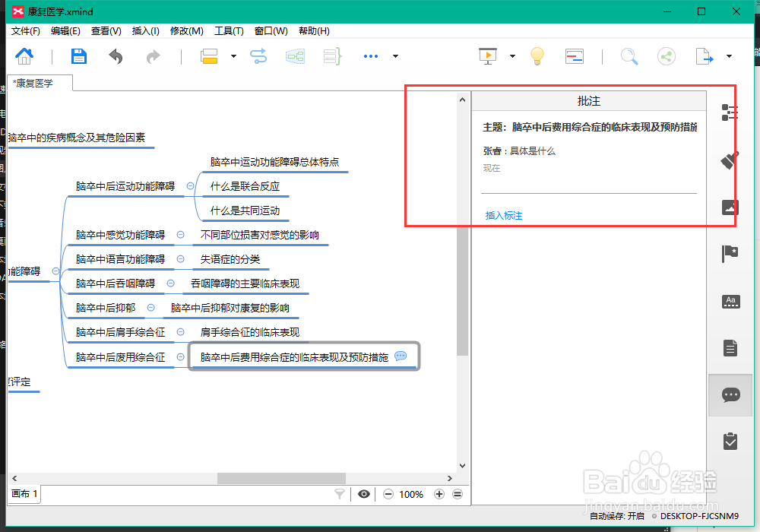Collapse the 脑卒中后肩手综合征 branch
Screen dimensions: 760x532
180,332
